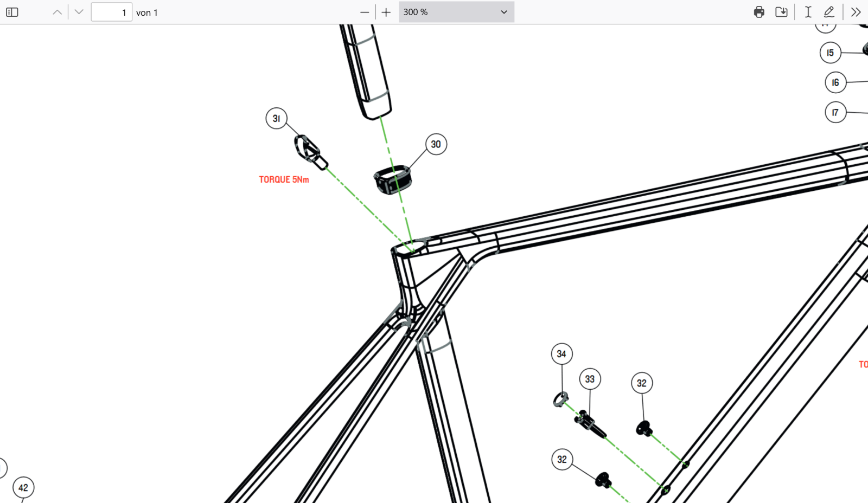Open the 300 % zoom level dropdown
This screenshot has height=503, width=868.
point(456,12)
